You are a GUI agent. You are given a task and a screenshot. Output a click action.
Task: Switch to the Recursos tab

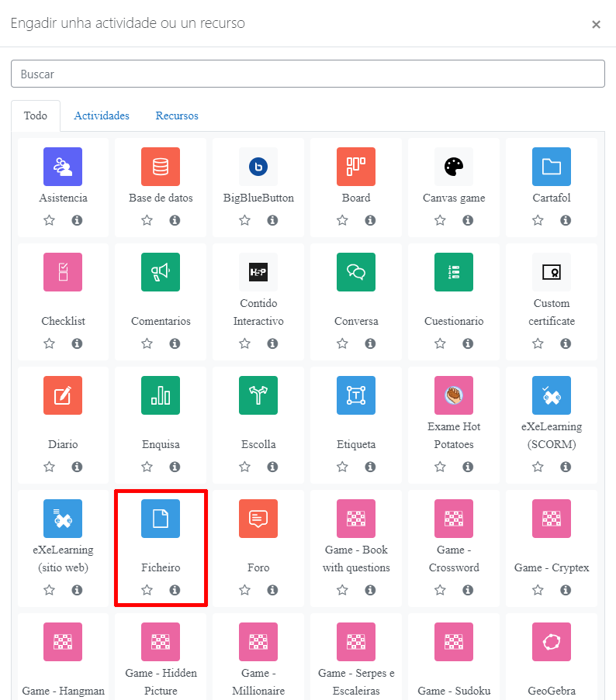(x=177, y=116)
